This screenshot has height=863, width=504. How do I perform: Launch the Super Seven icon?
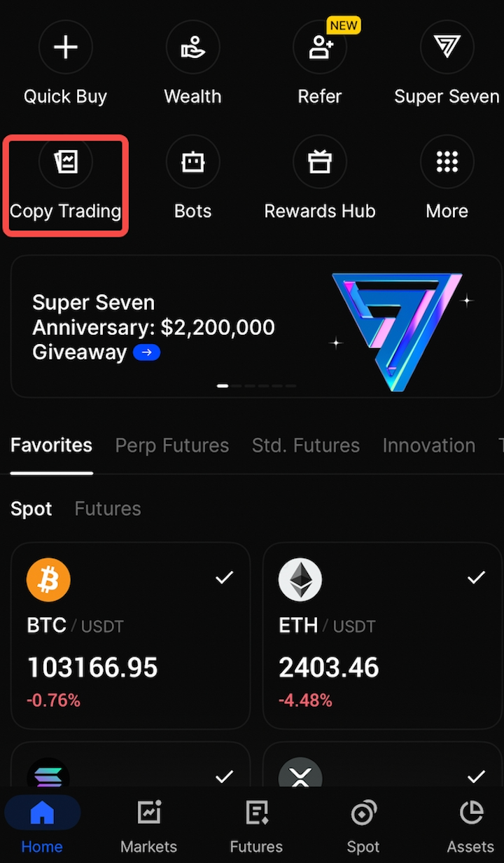[x=447, y=48]
